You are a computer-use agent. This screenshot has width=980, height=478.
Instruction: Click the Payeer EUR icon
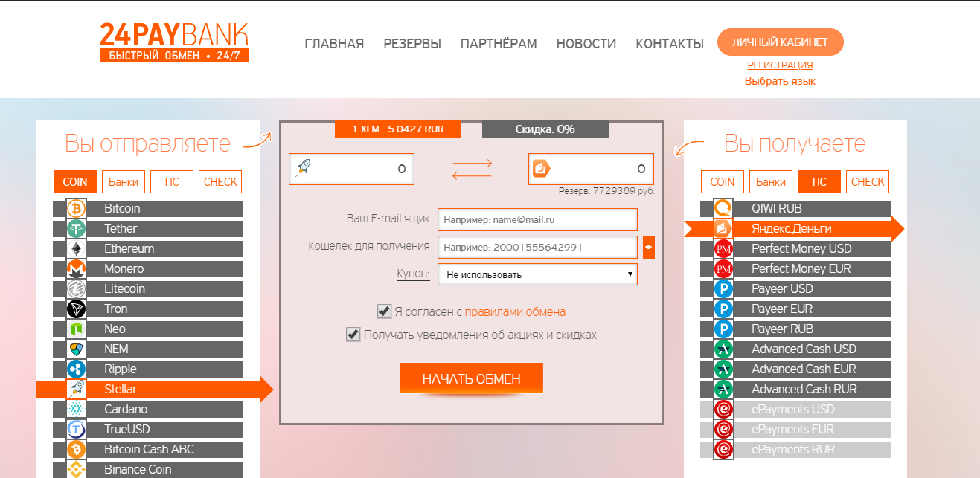point(723,309)
